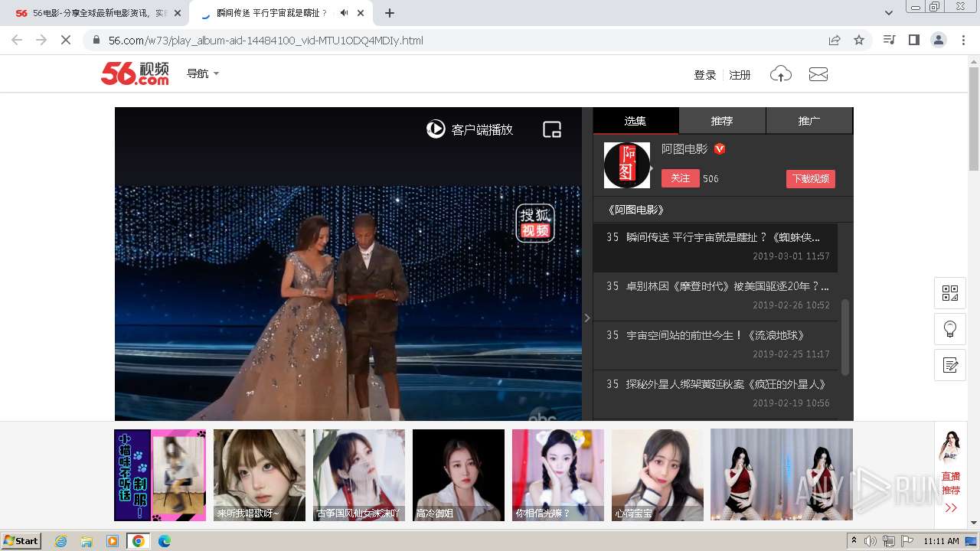Open Chrome taskbar icon
980x551 pixels.
[139, 541]
